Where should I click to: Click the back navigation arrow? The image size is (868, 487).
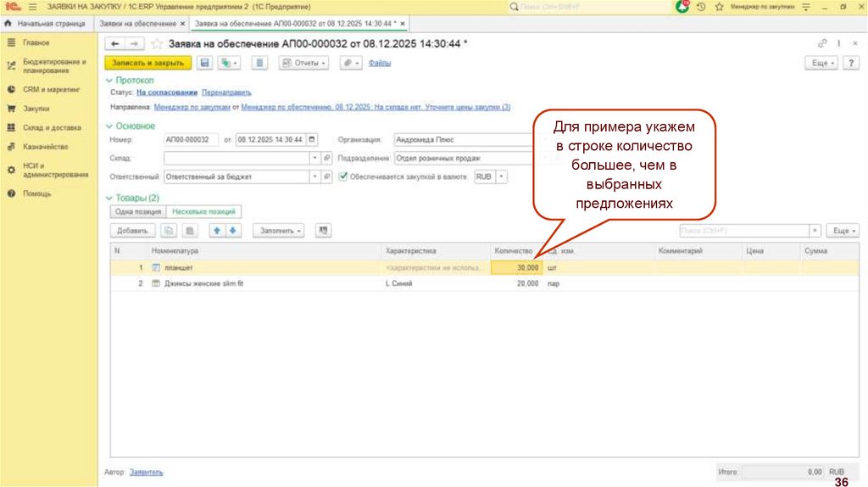pyautogui.click(x=116, y=43)
